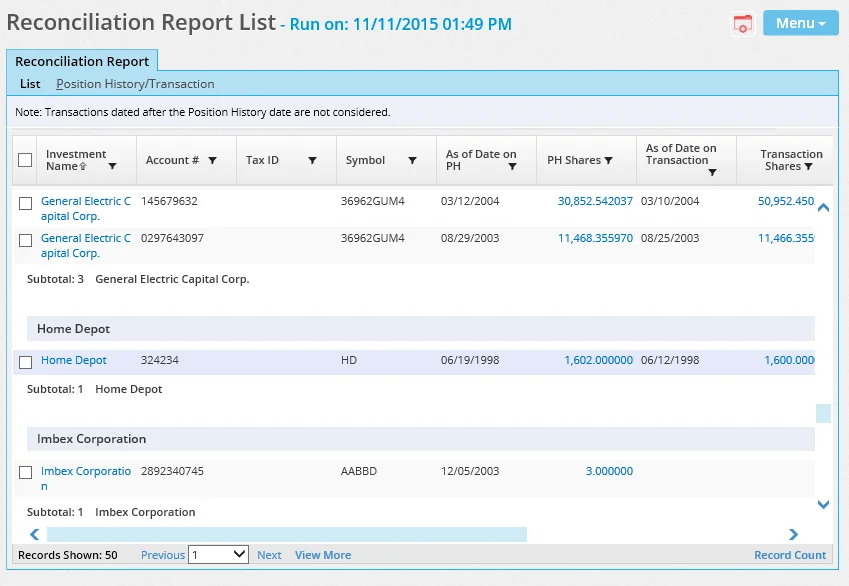The width and height of the screenshot is (849, 586).
Task: Click the right chevron at the bottom
Action: pyautogui.click(x=793, y=534)
